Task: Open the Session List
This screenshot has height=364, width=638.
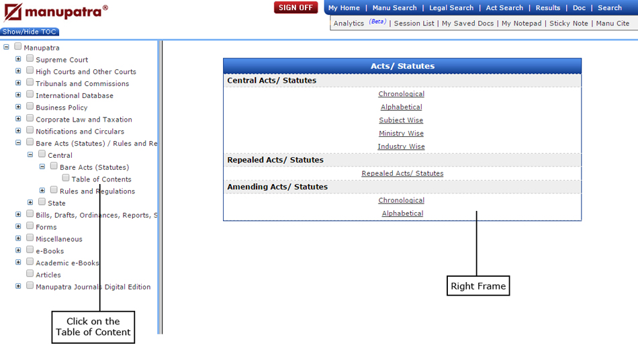Action: pos(414,24)
